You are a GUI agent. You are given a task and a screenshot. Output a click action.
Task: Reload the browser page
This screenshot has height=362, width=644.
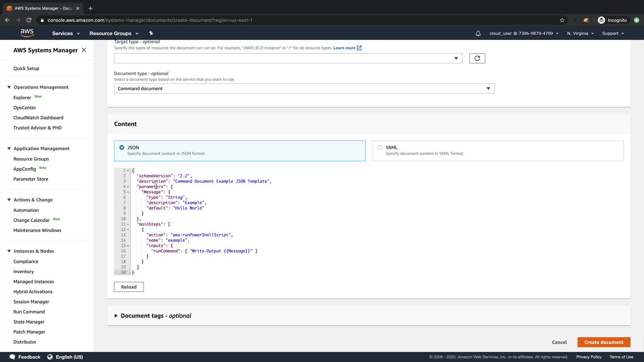[x=29, y=20]
